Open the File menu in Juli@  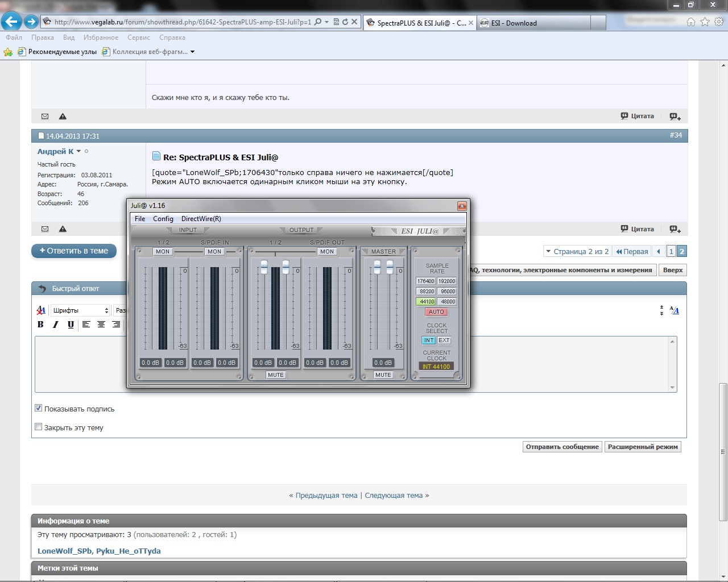tap(140, 219)
